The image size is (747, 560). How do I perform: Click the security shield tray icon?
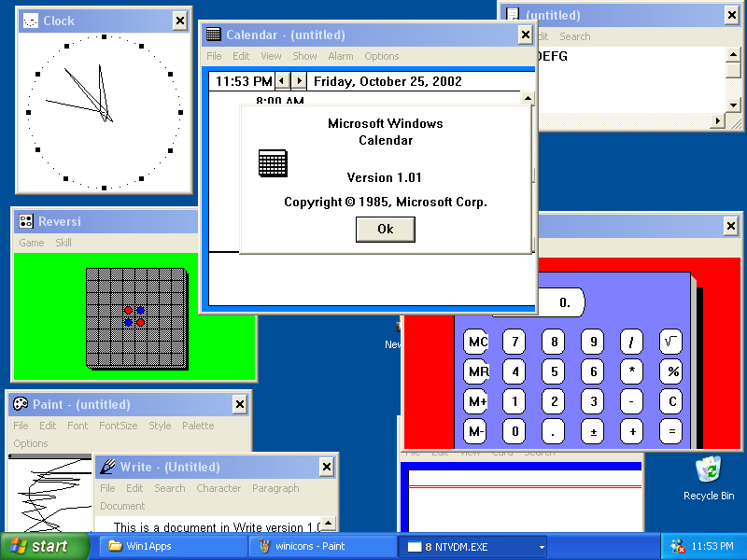(x=679, y=546)
